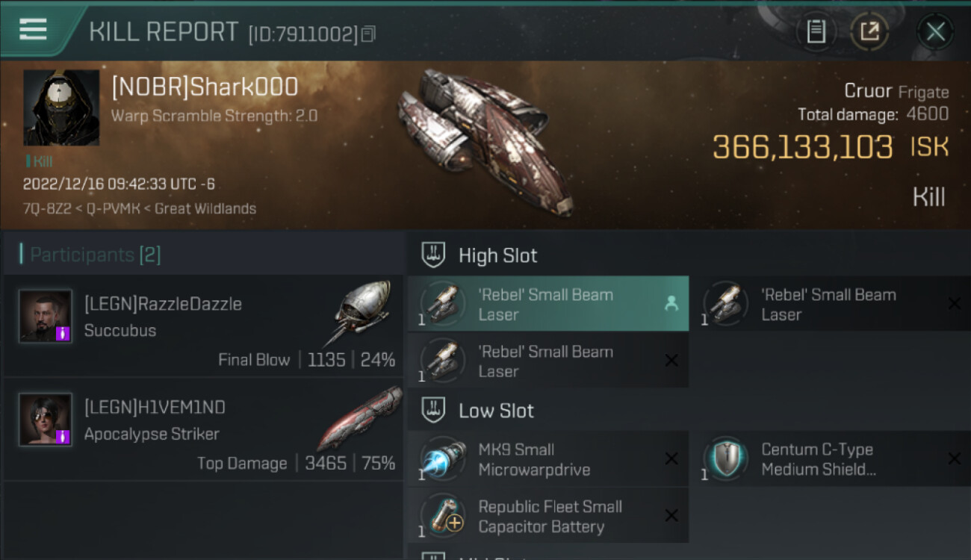Image resolution: width=971 pixels, height=560 pixels.
Task: Click the X on MK9 Small Microwarpdrive
Action: tap(671, 459)
